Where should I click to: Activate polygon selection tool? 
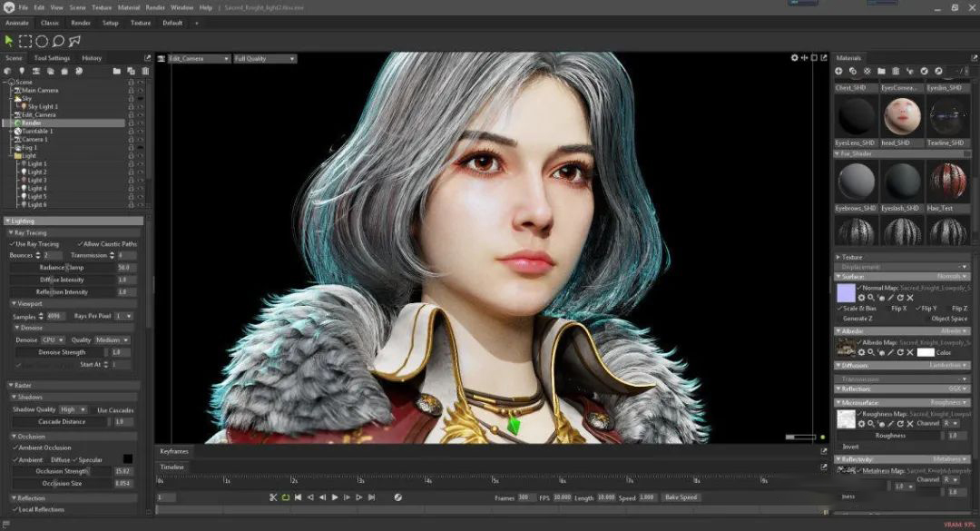74,41
